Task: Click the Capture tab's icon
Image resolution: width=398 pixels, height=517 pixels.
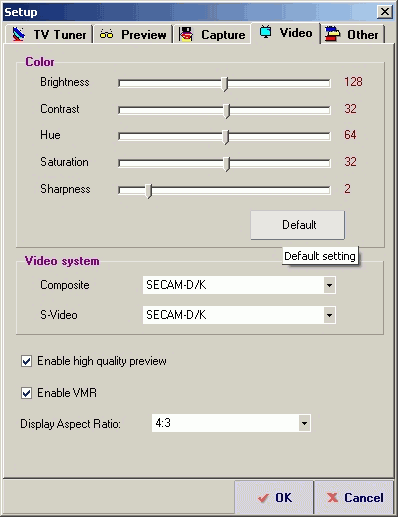Action: click(x=186, y=34)
